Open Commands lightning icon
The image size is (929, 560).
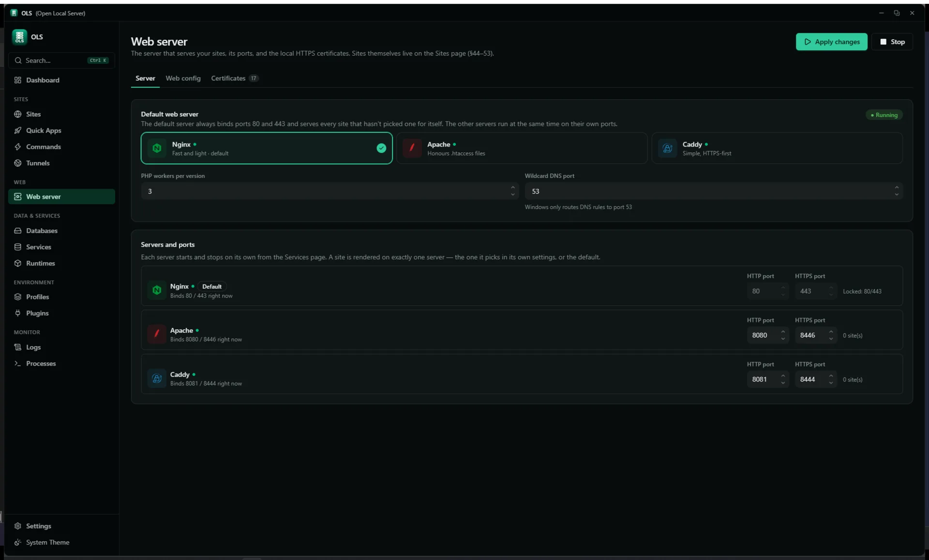(18, 147)
